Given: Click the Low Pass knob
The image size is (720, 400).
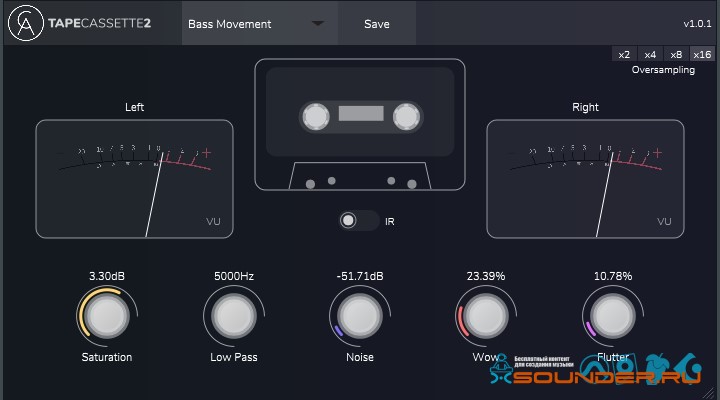Looking at the screenshot, I should pyautogui.click(x=234, y=316).
